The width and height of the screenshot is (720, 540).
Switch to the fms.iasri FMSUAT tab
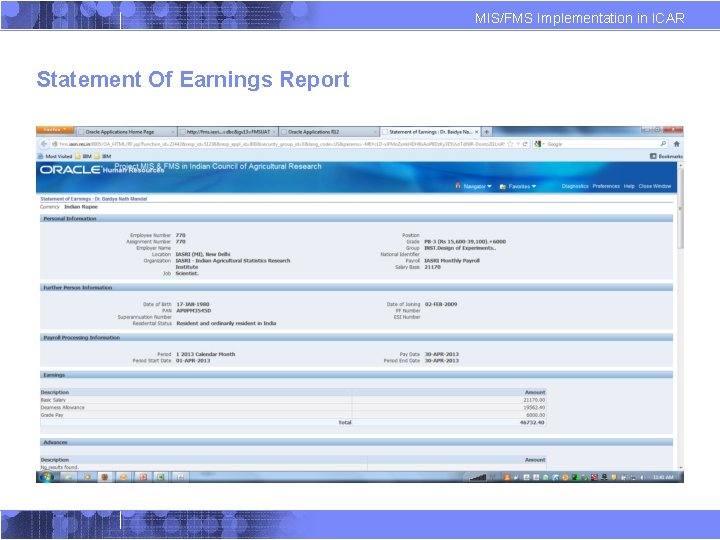228,132
